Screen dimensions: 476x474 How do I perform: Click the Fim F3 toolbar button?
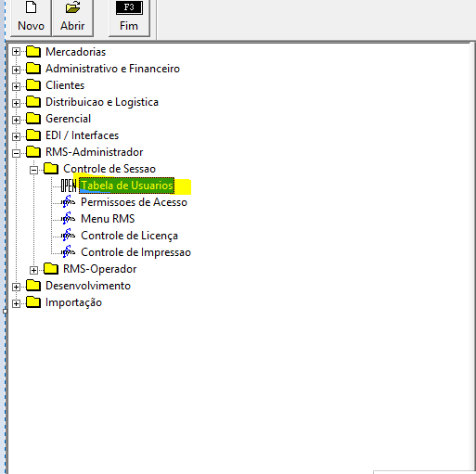coord(129,19)
